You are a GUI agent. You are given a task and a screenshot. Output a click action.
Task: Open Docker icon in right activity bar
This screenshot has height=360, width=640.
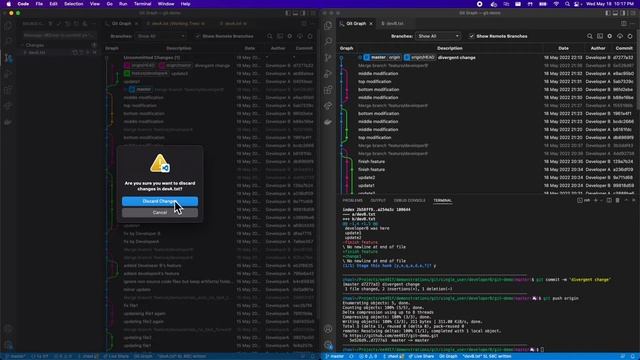(328, 122)
